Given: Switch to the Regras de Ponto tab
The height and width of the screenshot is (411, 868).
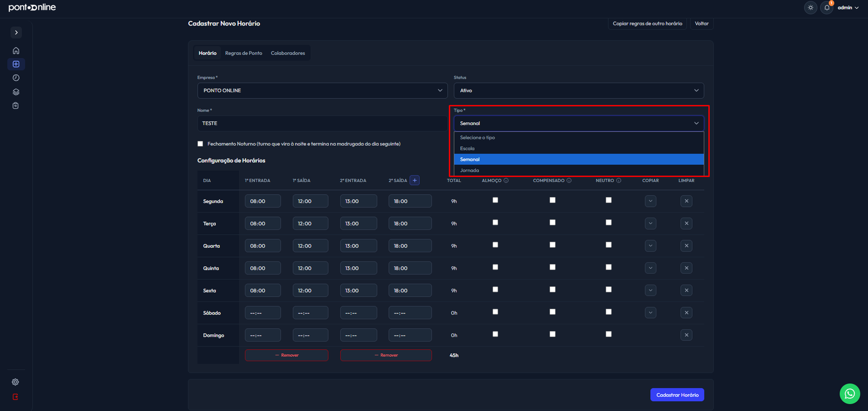Looking at the screenshot, I should click(x=244, y=53).
